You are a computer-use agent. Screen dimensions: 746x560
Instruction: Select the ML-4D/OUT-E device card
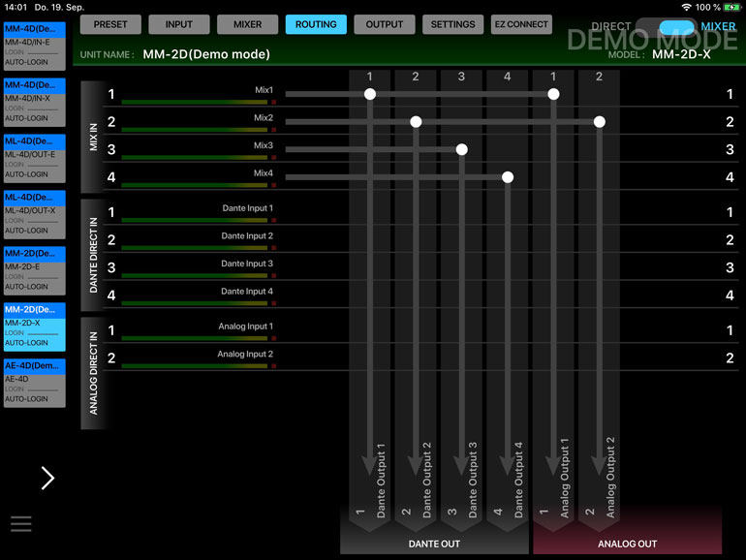coord(35,159)
